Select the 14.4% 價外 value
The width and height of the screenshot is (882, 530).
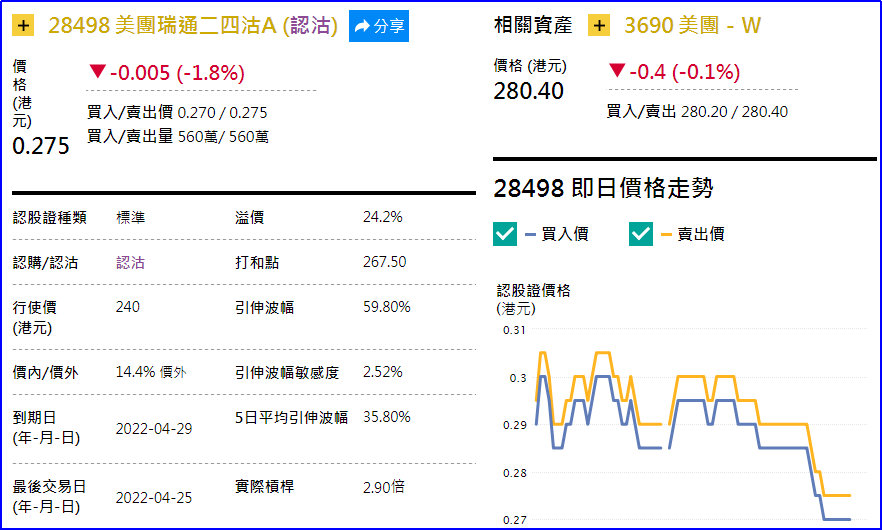tap(151, 372)
